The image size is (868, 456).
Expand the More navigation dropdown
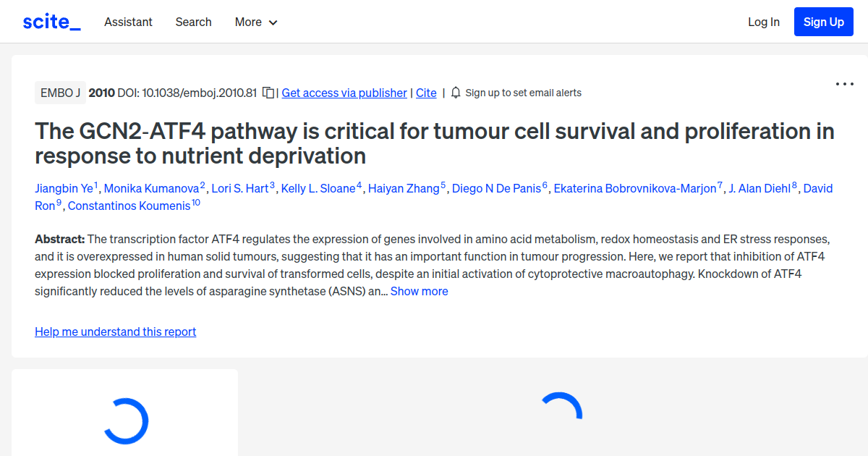click(x=255, y=22)
